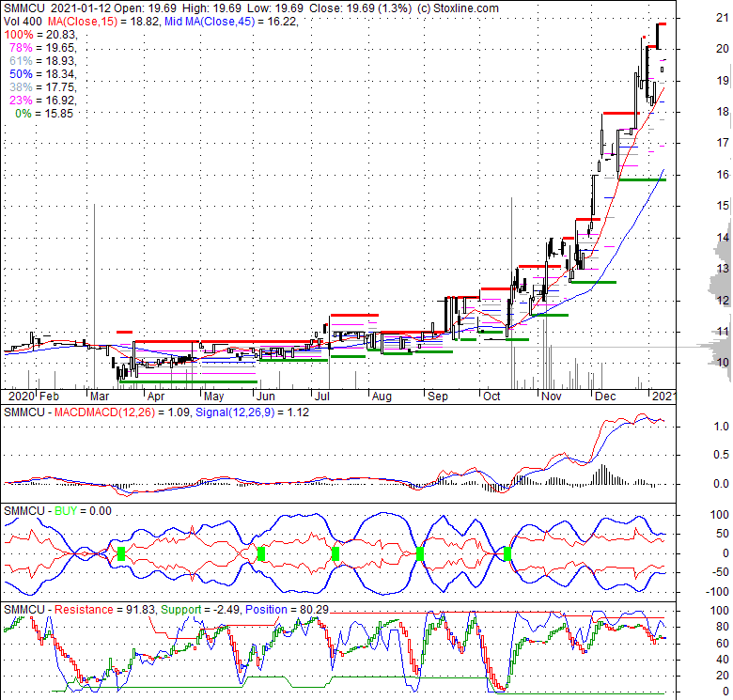Screen dimensions: 733x700
Task: Click the green buy signal marker near October
Action: 507,554
